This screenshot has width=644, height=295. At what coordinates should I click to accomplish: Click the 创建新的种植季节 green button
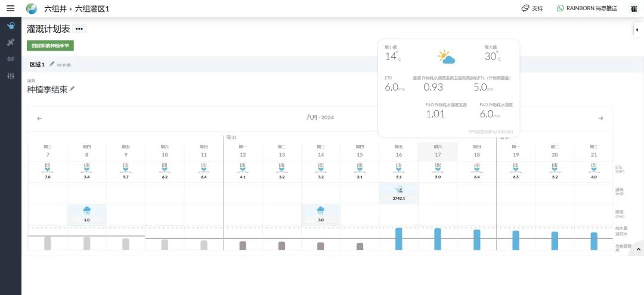50,45
